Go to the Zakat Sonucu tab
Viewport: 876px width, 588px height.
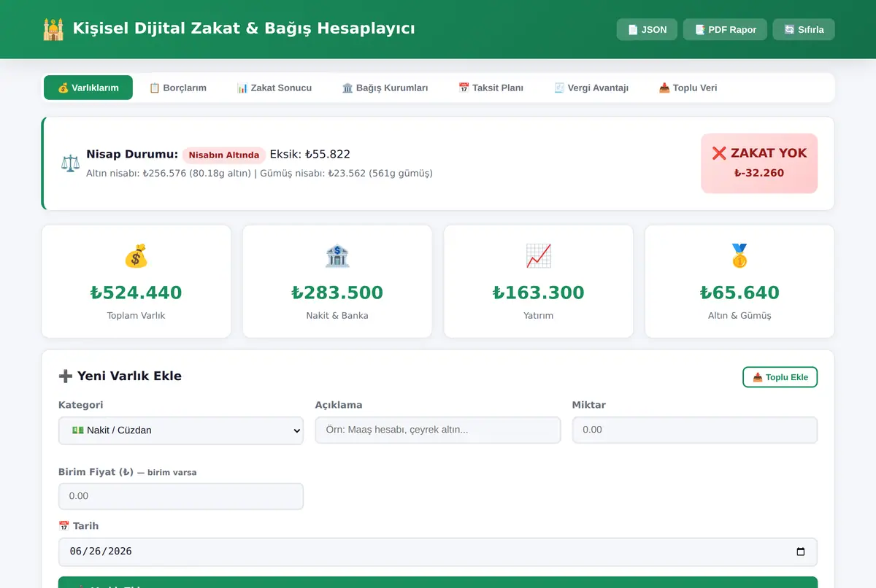point(274,88)
